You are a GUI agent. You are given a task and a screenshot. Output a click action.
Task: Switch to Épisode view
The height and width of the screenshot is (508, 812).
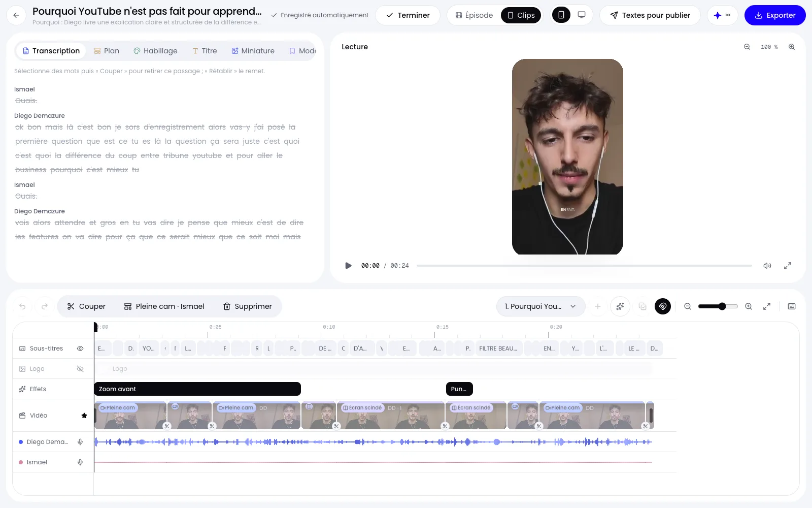[x=474, y=15]
